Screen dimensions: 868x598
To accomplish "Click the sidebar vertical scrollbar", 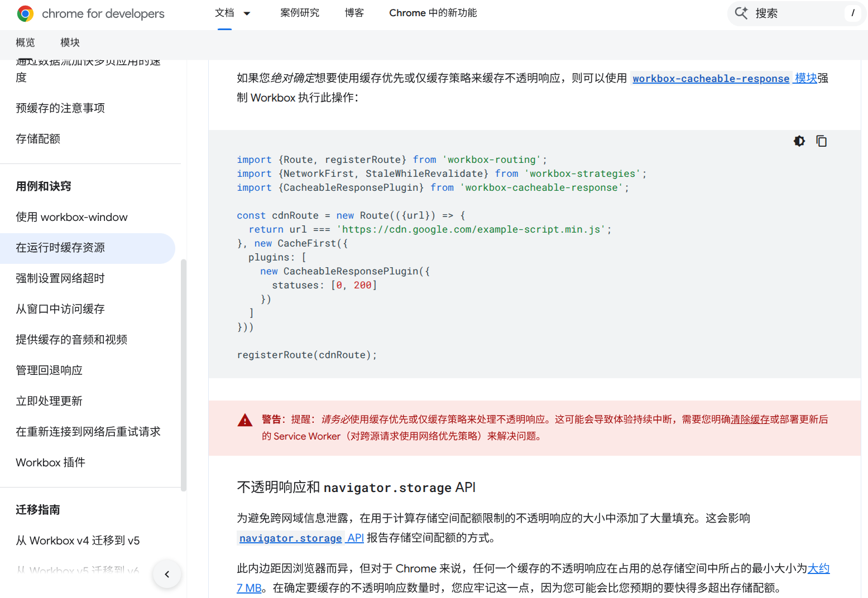I will pos(184,375).
